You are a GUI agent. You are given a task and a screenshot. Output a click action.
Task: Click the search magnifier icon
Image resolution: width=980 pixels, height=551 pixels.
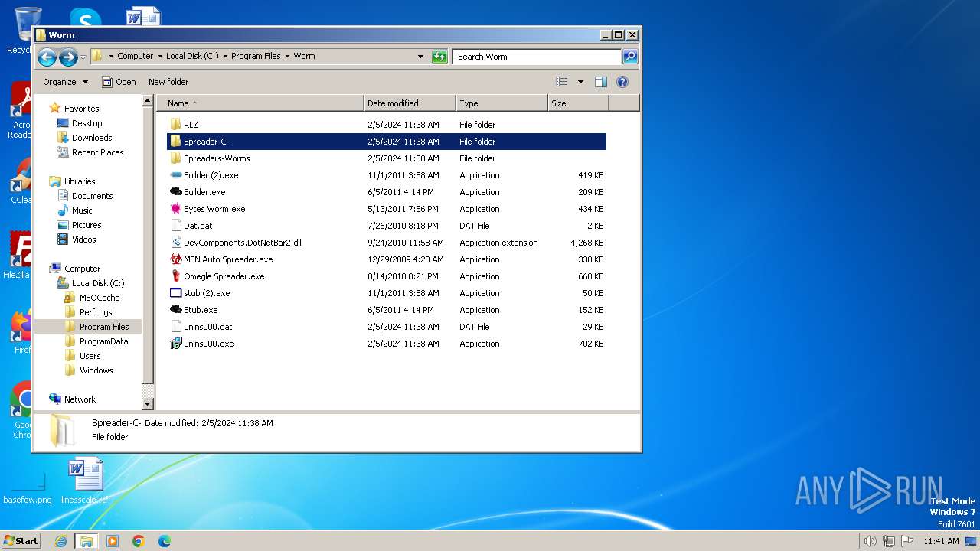[629, 57]
